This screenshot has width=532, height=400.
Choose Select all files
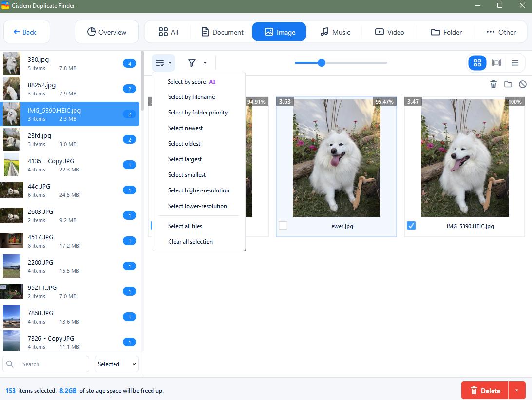198,226
